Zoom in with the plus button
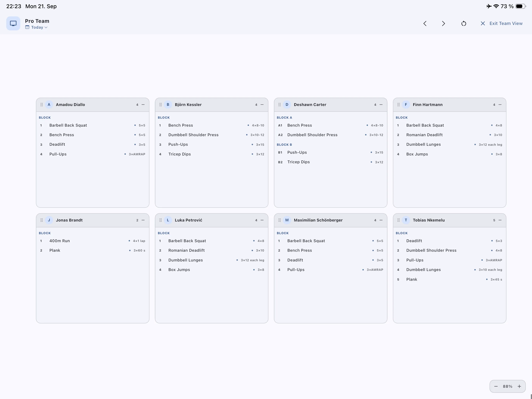The height and width of the screenshot is (399, 532). [519, 386]
